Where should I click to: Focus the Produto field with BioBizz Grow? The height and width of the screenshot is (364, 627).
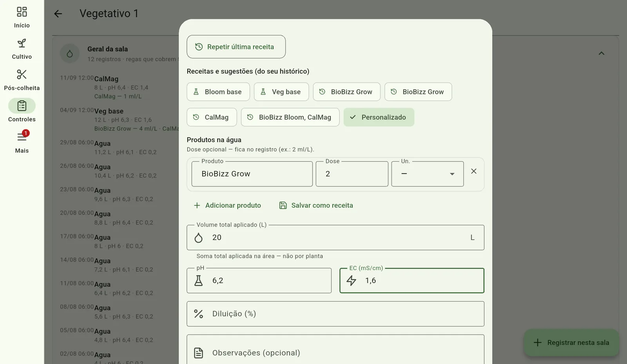252,174
